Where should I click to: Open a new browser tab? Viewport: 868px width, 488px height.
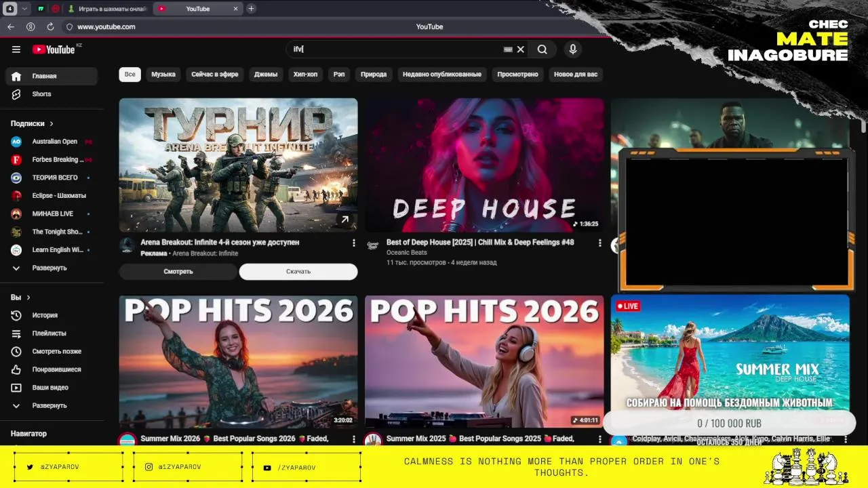tap(251, 9)
